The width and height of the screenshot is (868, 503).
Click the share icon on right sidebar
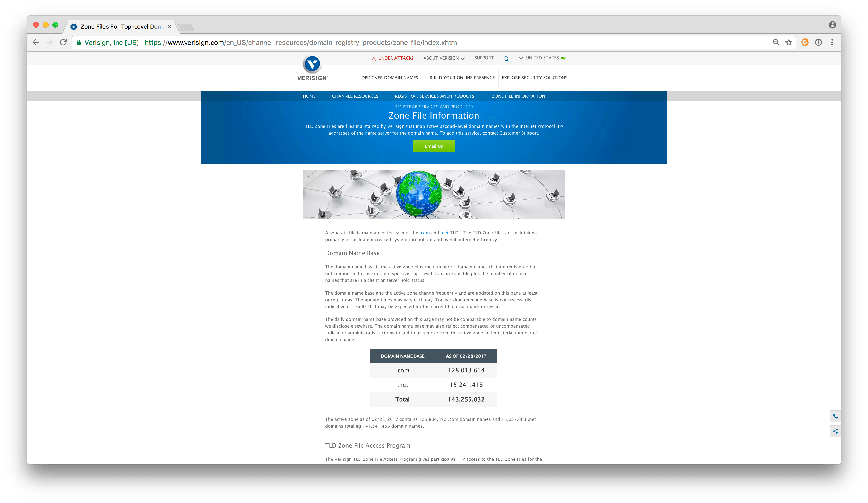pyautogui.click(x=835, y=431)
